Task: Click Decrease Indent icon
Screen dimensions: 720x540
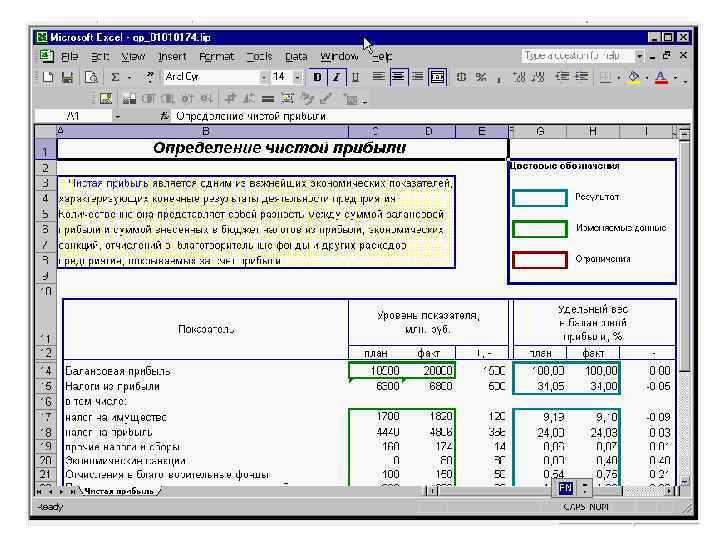Action: click(x=562, y=77)
